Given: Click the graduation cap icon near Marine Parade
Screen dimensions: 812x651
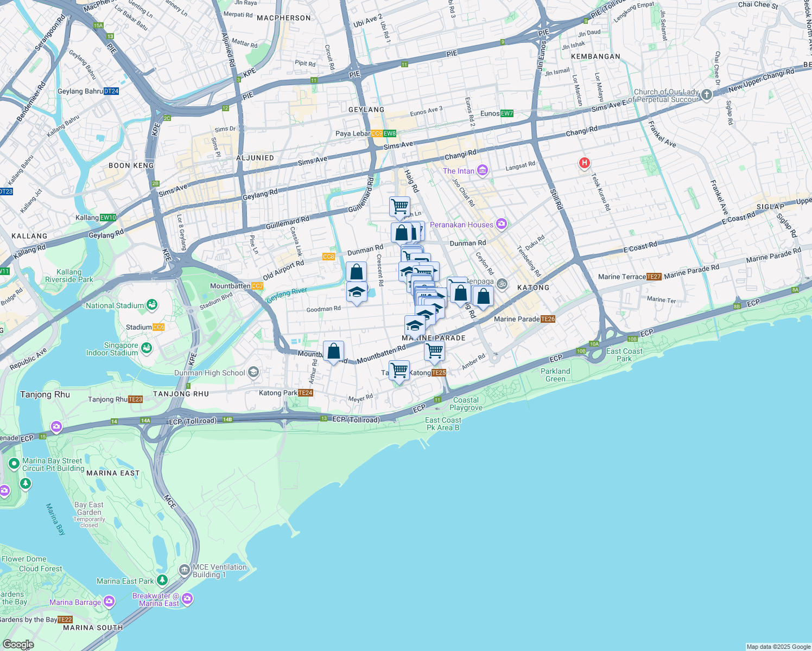Looking at the screenshot, I should [x=415, y=326].
